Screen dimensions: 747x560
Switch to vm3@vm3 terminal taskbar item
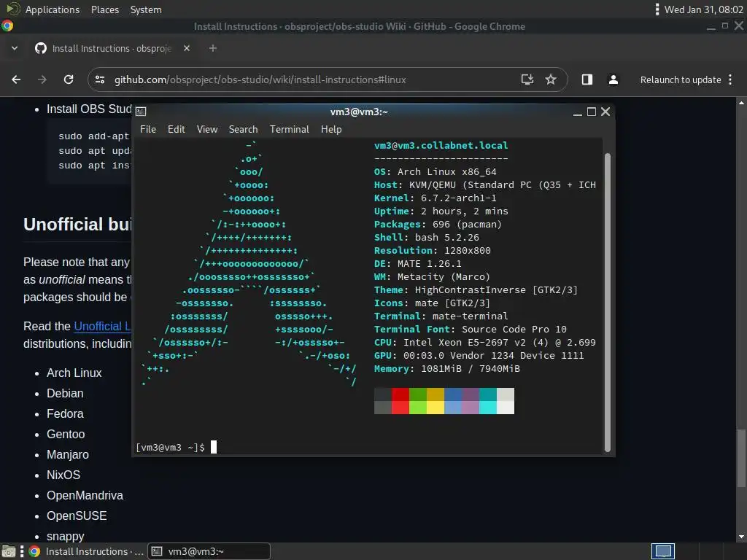click(209, 551)
